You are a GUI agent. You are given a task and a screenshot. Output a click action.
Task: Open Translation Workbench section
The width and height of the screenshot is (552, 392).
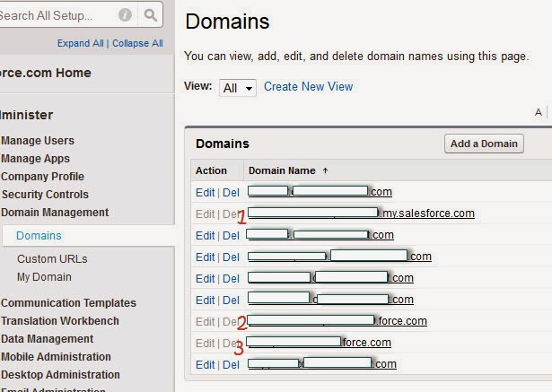pyautogui.click(x=60, y=321)
